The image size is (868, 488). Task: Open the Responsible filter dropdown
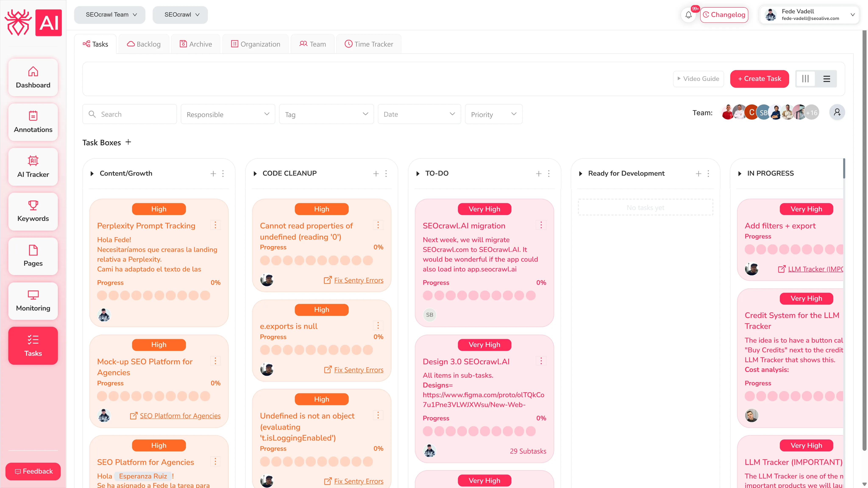[228, 114]
